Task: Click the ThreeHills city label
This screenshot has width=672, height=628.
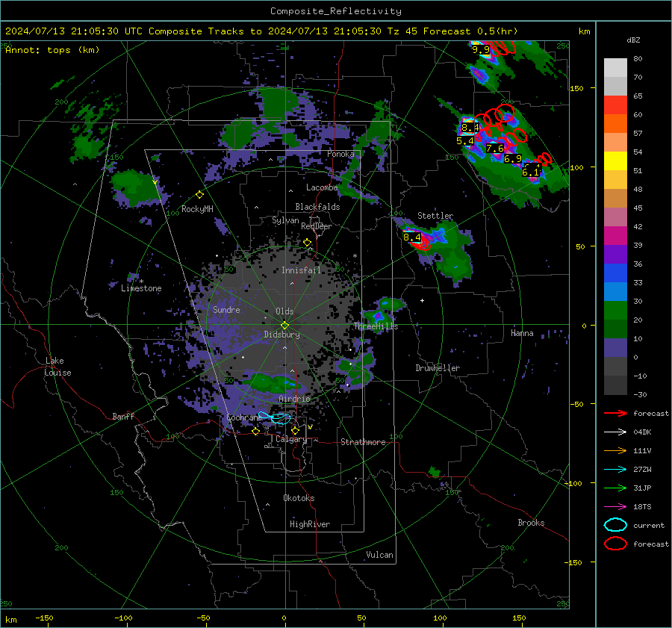Action: pos(376,326)
